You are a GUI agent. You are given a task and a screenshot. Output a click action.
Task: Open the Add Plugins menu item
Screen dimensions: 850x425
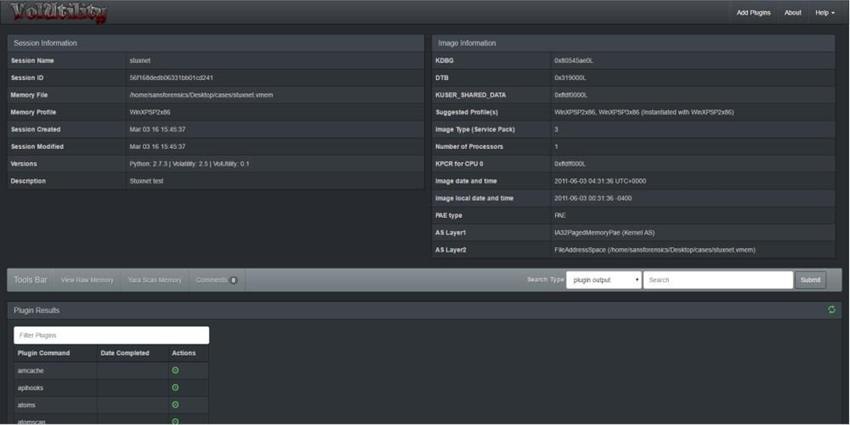click(x=753, y=12)
